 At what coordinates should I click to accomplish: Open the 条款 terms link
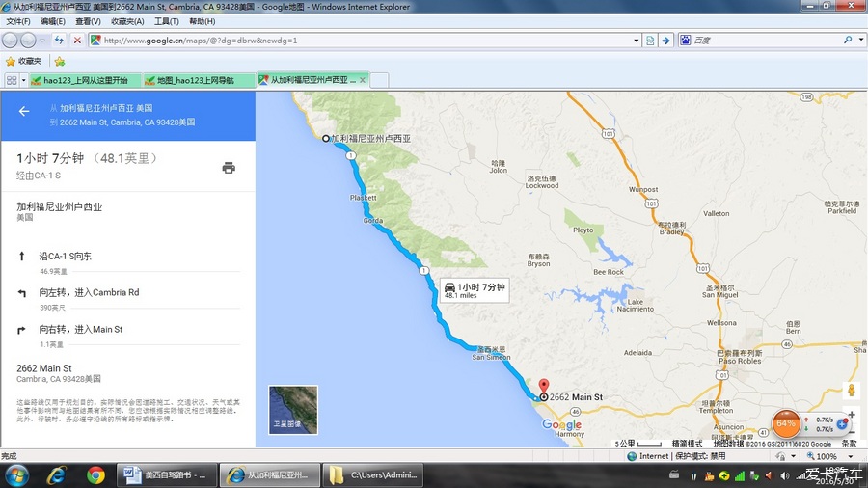(849, 444)
